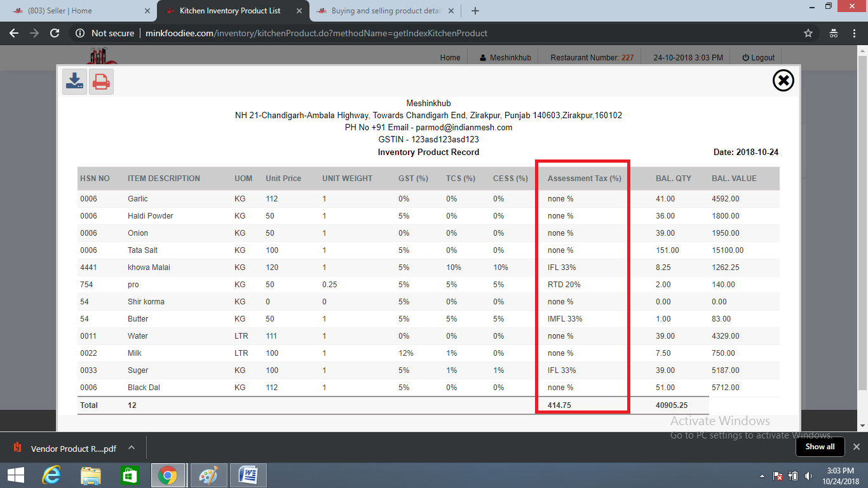868x488 pixels.
Task: Open taskbar clock and date
Action: click(x=841, y=475)
